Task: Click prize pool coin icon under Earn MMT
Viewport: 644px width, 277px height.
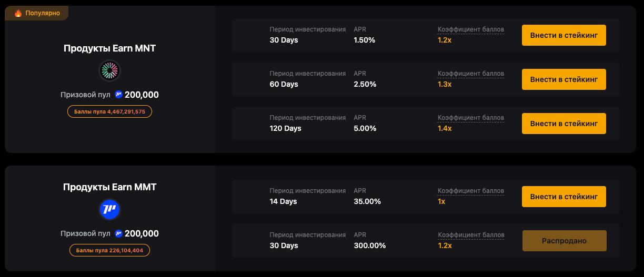Action: coord(118,233)
